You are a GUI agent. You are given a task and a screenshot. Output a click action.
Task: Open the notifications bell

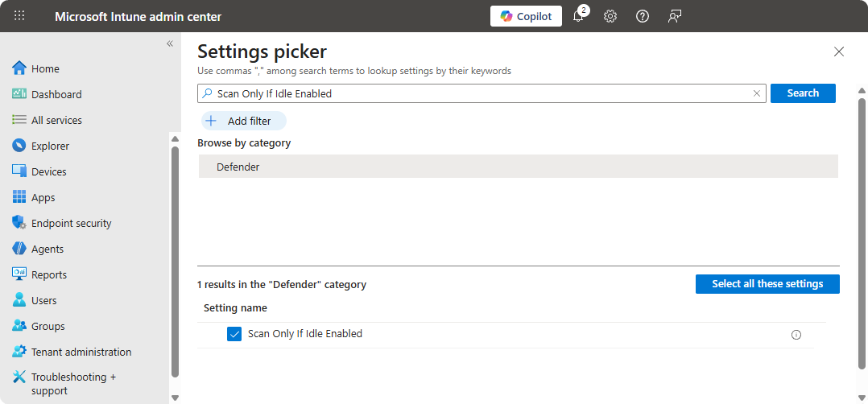(x=578, y=16)
